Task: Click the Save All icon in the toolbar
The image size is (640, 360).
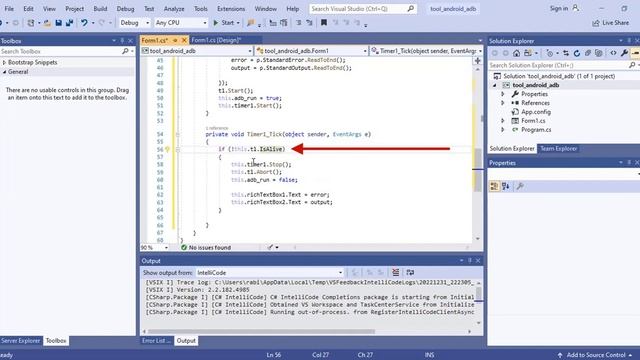Action: click(69, 23)
